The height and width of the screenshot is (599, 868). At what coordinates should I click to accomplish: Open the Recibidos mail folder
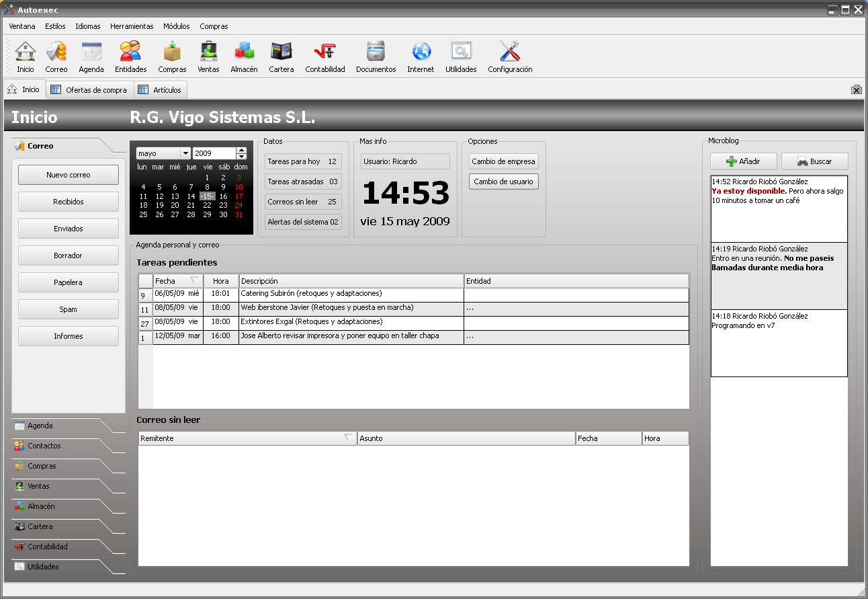[69, 202]
